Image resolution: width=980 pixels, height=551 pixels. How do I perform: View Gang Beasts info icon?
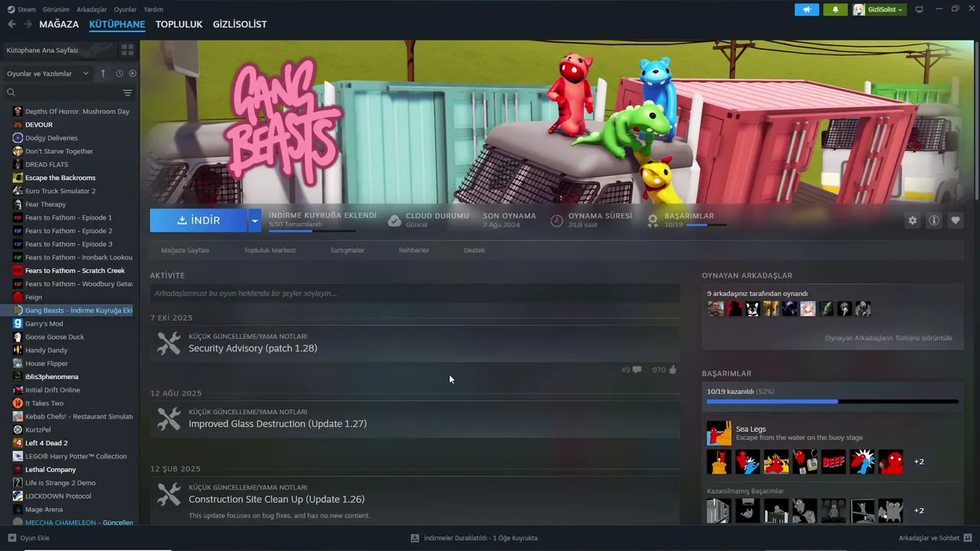tap(934, 220)
